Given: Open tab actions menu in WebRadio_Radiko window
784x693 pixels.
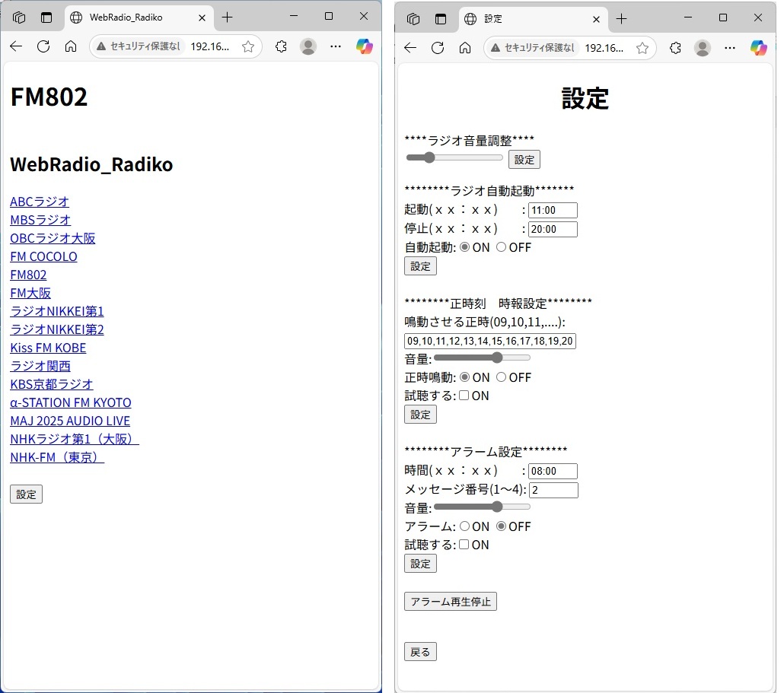Looking at the screenshot, I should [46, 17].
